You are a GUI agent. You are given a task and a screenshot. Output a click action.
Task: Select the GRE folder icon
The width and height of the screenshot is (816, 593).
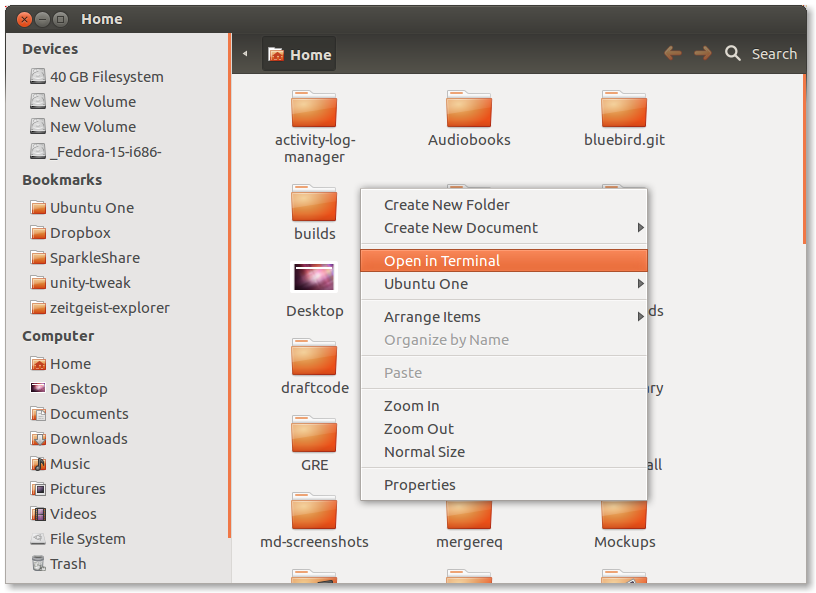[314, 434]
